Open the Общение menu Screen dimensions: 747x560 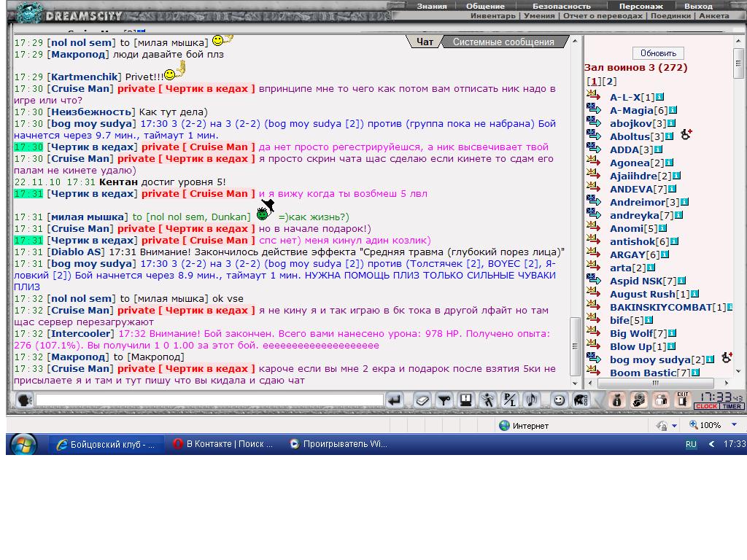(485, 6)
